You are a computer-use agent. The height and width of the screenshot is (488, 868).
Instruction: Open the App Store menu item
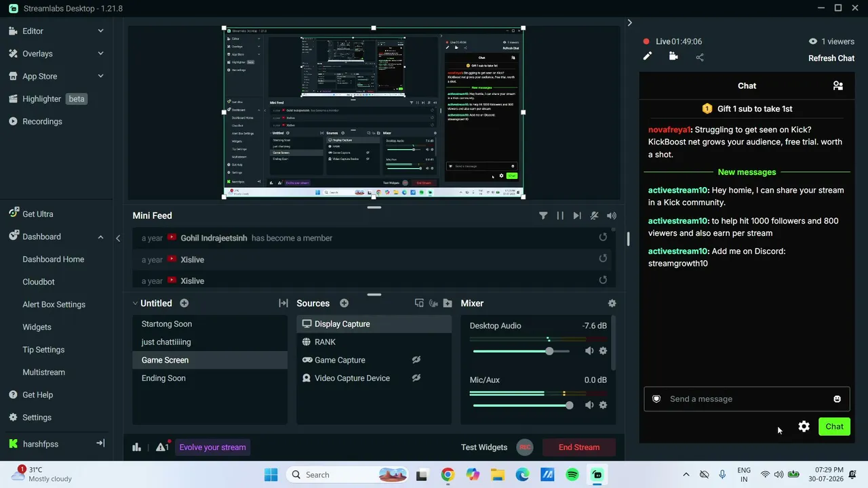pyautogui.click(x=39, y=77)
